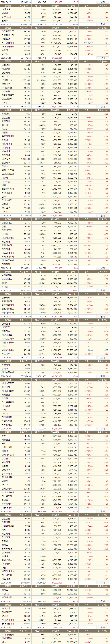
Task: Click the 닫기 button for 2020.04.01
Action: tap(102, 628)
